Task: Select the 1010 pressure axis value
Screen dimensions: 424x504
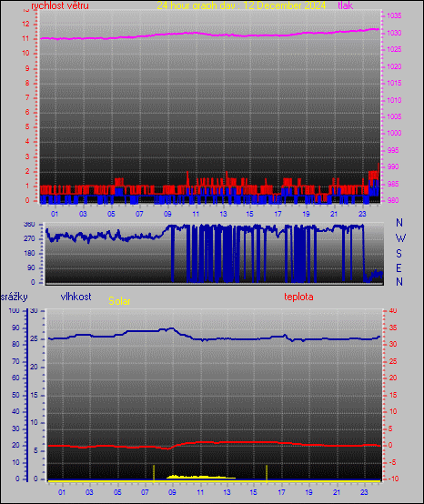Action: point(394,100)
